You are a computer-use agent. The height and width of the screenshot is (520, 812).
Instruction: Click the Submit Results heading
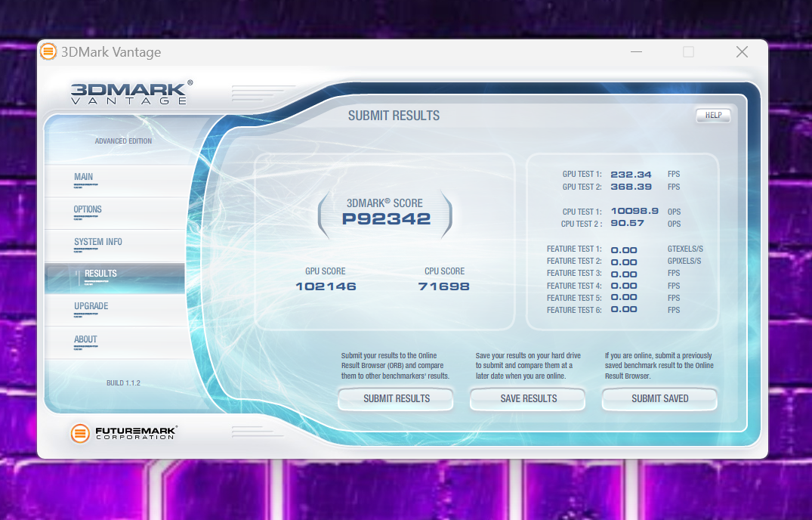(x=394, y=116)
